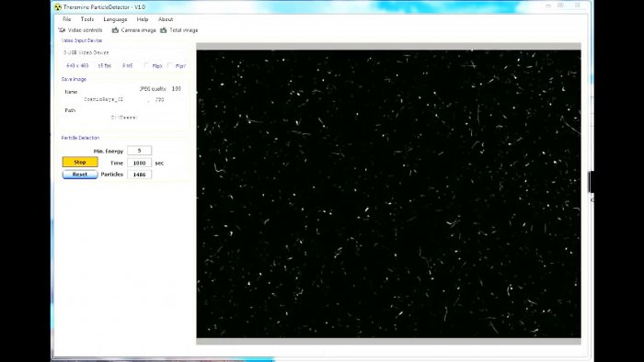Screen dimensions: 644x362
Task: Open the File menu
Action: coord(66,19)
